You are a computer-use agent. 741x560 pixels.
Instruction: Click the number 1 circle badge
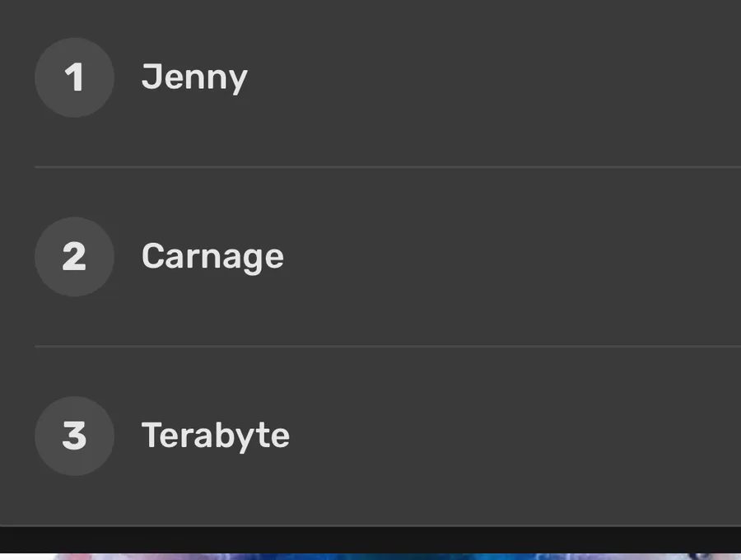coord(74,77)
